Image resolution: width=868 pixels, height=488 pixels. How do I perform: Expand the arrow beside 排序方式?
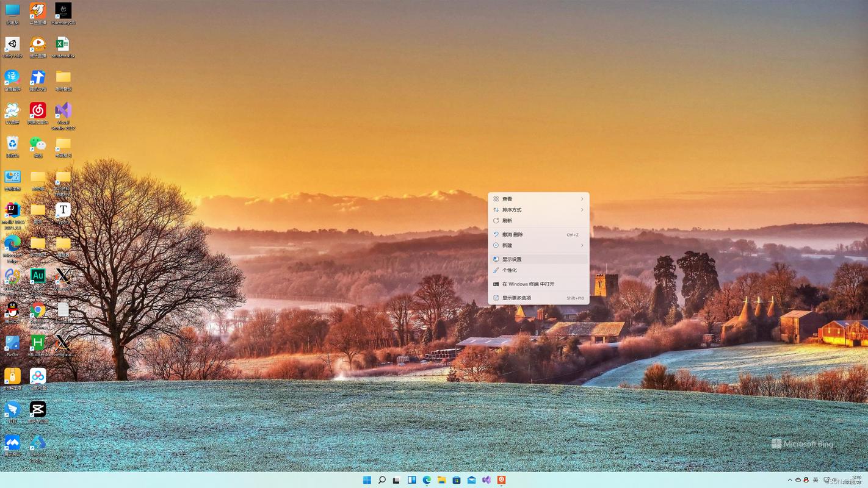(x=582, y=210)
